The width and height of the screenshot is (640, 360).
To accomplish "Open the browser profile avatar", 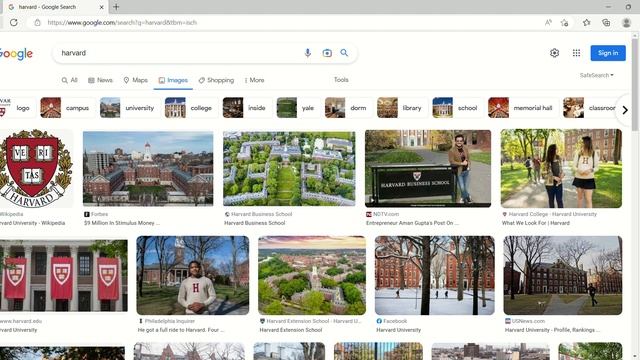I will tap(627, 22).
